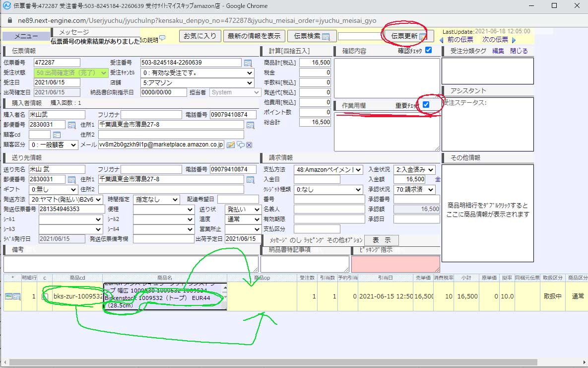
Task: Open the 送り状 dropdown showing 発払い
Action: coord(243,210)
